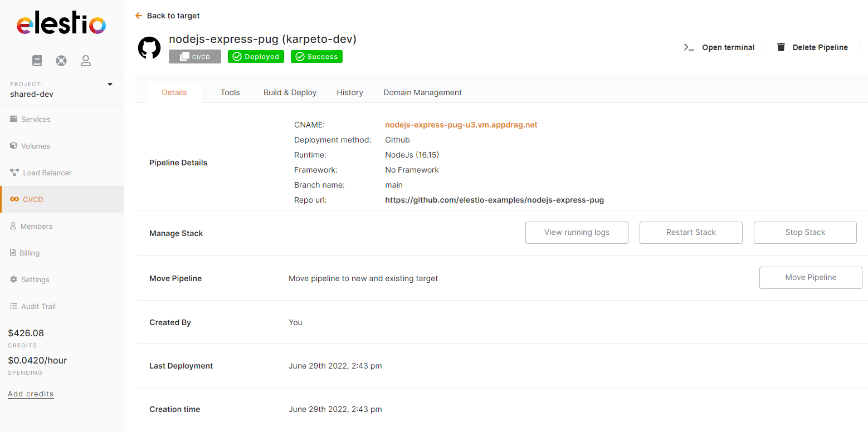Open the Build & Deploy tab
The image size is (868, 432).
point(290,92)
